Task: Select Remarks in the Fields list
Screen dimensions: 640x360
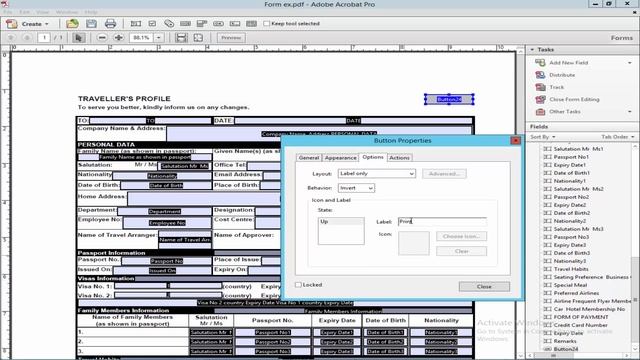Action: (565, 341)
